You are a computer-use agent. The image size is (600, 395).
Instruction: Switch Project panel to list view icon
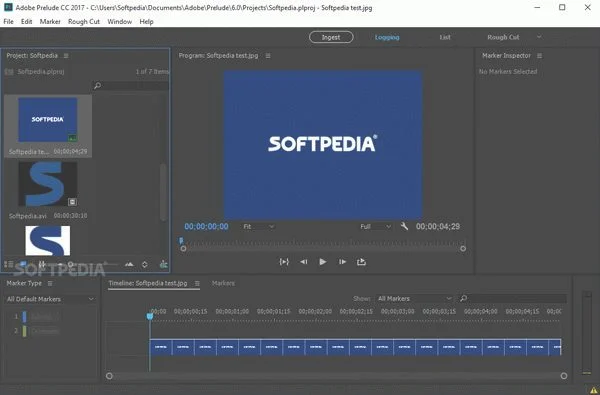pyautogui.click(x=8, y=264)
